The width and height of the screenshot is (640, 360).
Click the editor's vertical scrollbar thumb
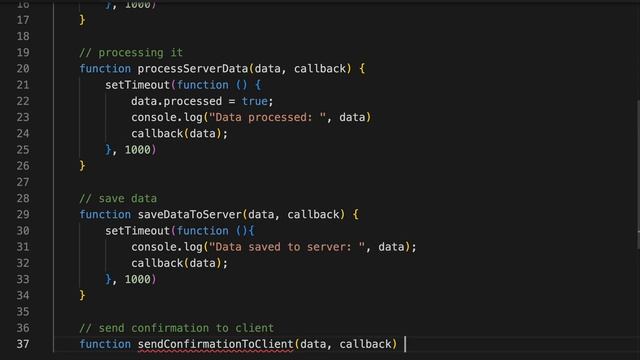click(x=638, y=174)
